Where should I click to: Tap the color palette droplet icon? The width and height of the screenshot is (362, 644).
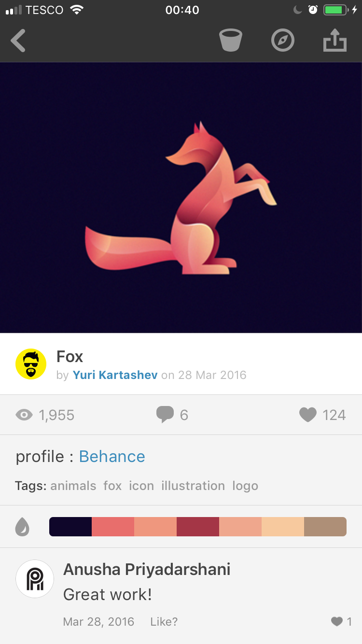[x=22, y=527]
